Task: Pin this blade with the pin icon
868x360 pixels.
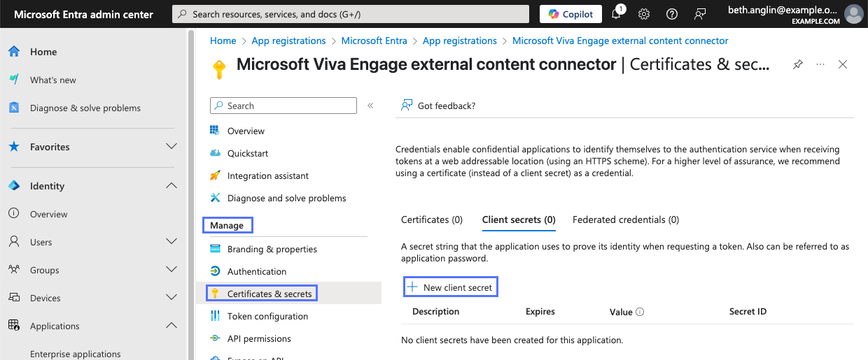Action: pos(797,64)
